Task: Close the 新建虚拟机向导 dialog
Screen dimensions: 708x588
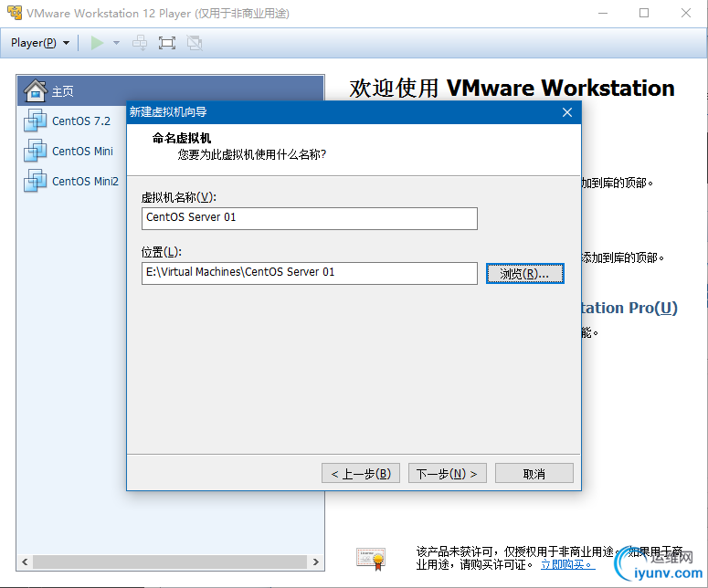Action: point(567,112)
